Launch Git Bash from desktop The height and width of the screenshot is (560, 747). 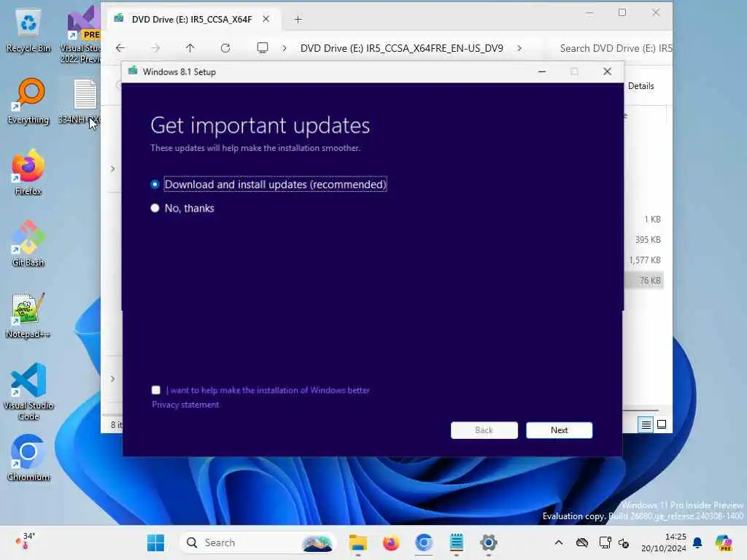(28, 244)
